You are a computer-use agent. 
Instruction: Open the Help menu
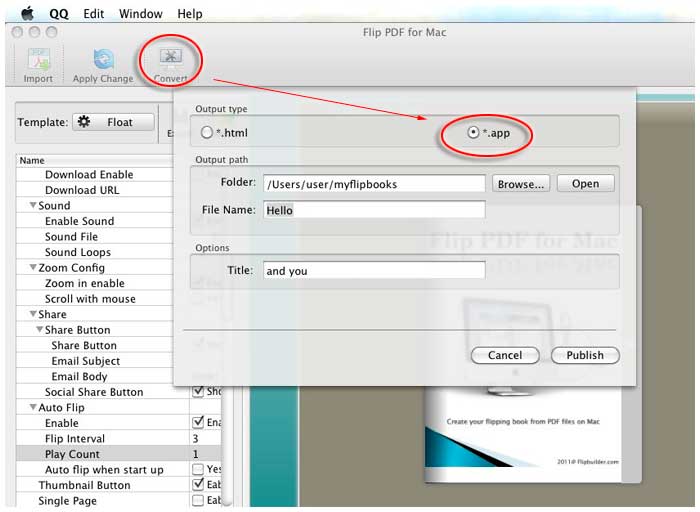(190, 14)
